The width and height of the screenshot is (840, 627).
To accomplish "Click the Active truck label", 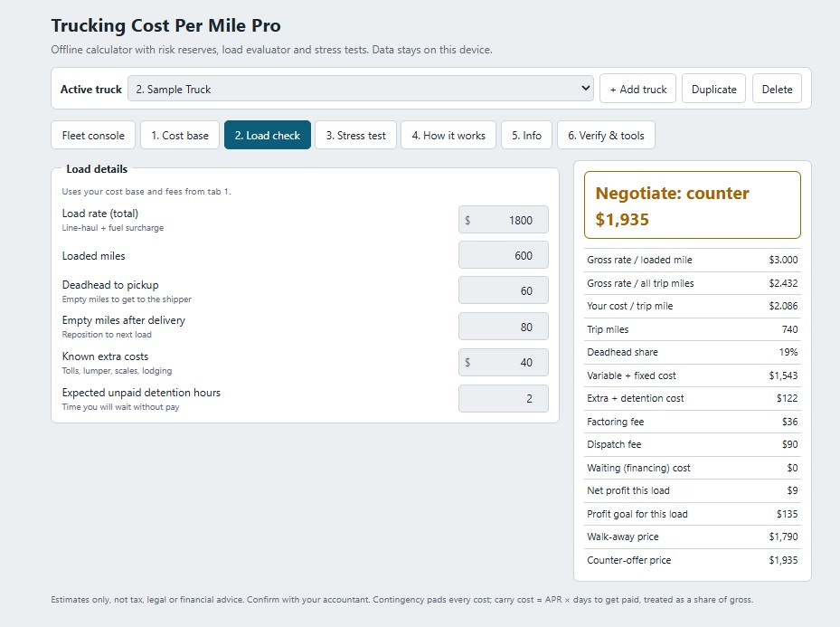I will click(91, 89).
